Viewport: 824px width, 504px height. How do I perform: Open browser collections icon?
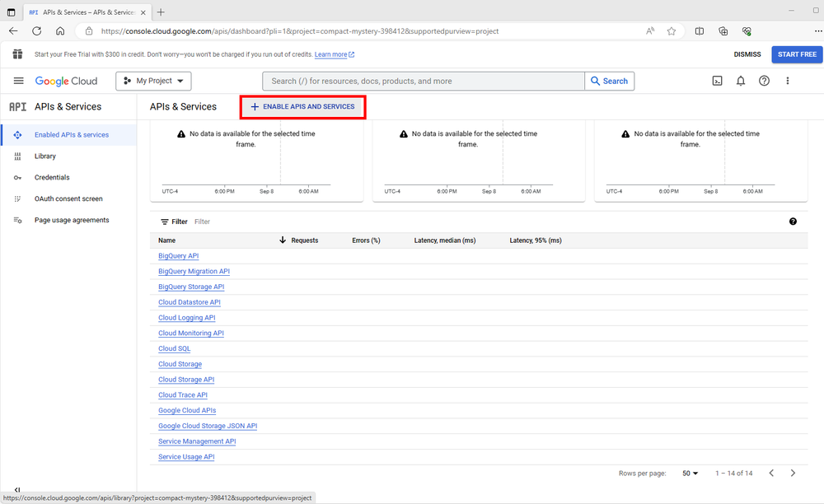point(723,31)
